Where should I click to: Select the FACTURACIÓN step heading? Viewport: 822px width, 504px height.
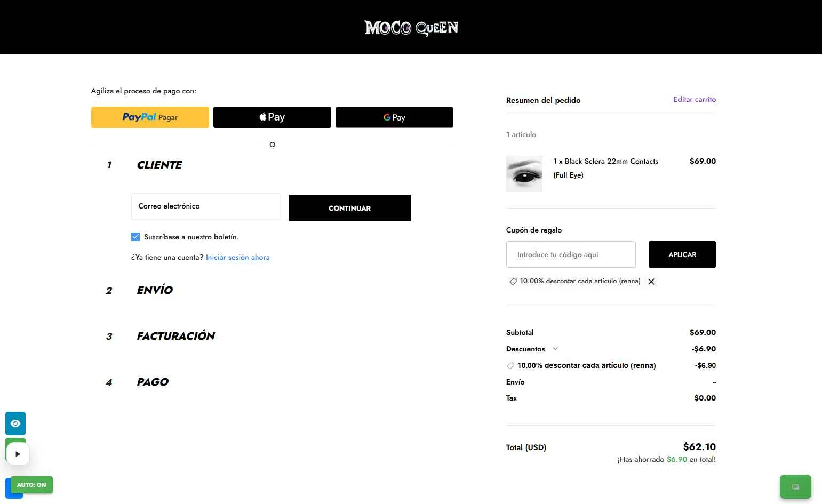pos(175,336)
